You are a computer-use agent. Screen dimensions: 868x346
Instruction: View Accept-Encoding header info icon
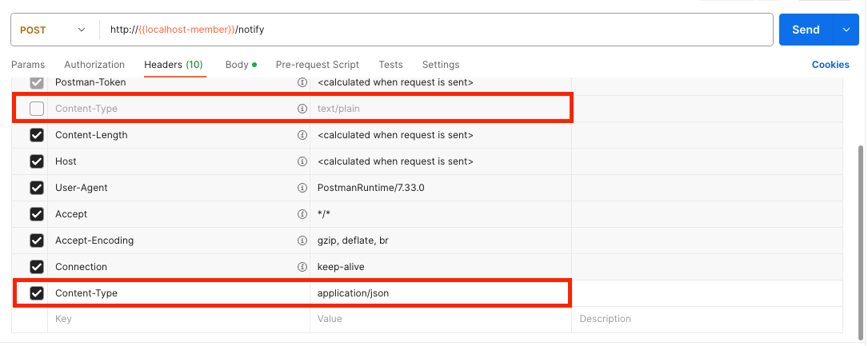pyautogui.click(x=302, y=241)
